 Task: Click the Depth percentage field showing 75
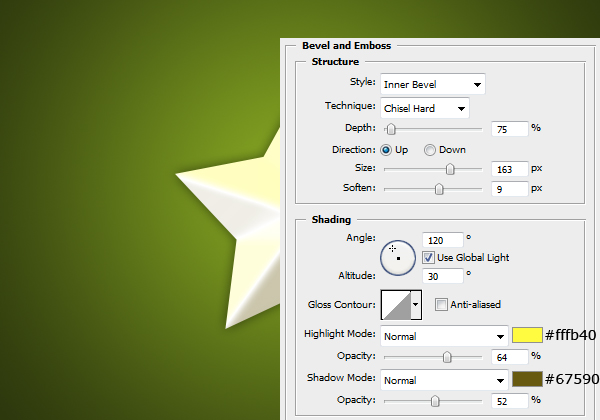click(510, 129)
